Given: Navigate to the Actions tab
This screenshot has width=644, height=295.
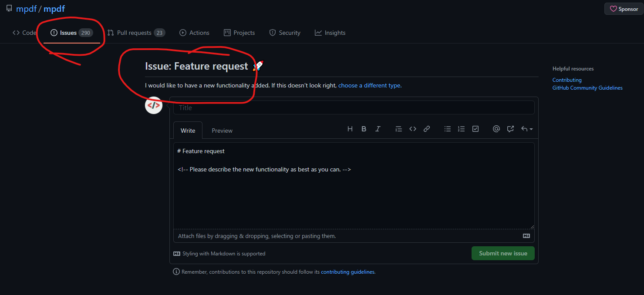Looking at the screenshot, I should point(194,32).
